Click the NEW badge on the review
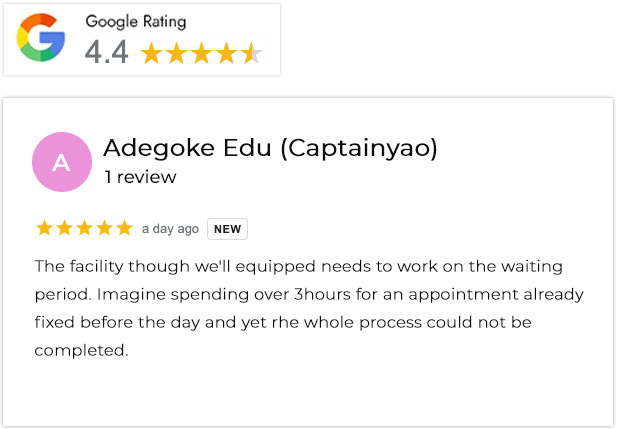This screenshot has height=429, width=617. [x=227, y=229]
